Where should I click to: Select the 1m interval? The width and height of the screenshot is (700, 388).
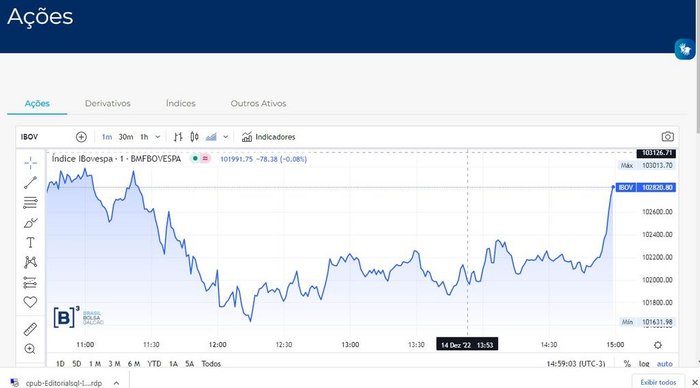tap(107, 137)
